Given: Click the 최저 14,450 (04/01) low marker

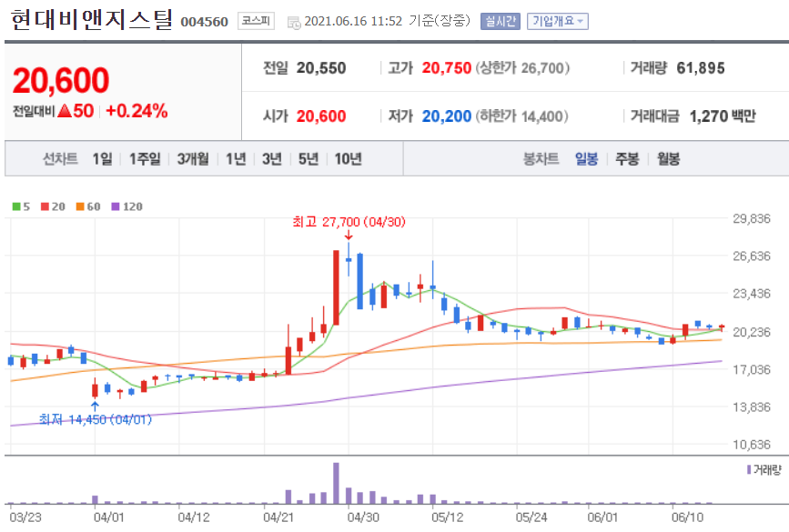Looking at the screenshot, I should [x=96, y=419].
